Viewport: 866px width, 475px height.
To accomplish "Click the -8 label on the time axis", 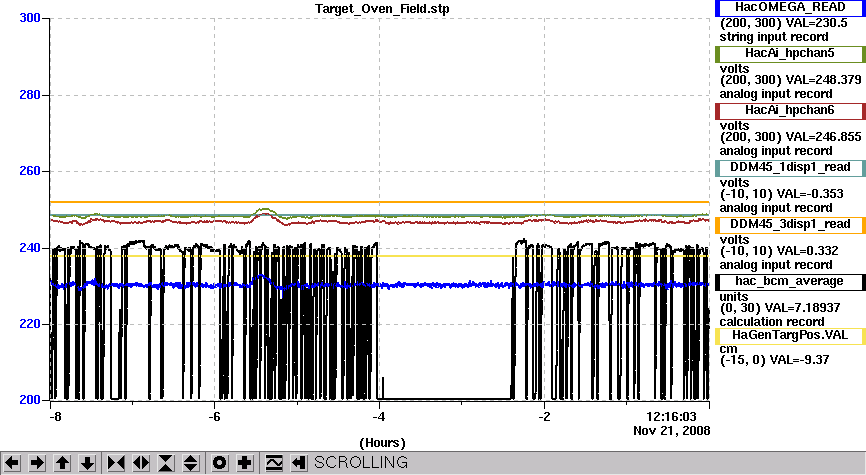I will [x=55, y=416].
